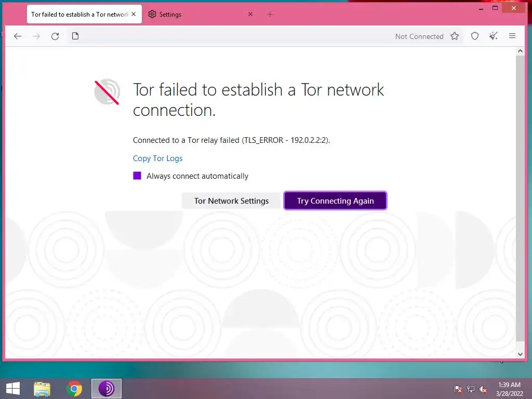The height and width of the screenshot is (399, 532).
Task: Launch Google Chrome from taskbar
Action: (74, 389)
